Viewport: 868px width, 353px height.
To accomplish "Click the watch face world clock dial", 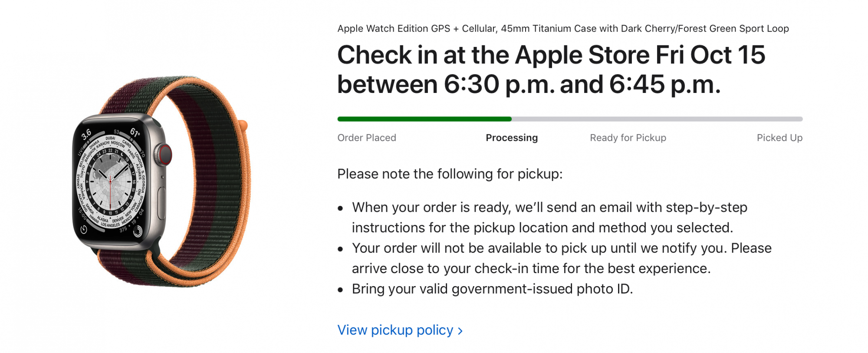I will 111,181.
